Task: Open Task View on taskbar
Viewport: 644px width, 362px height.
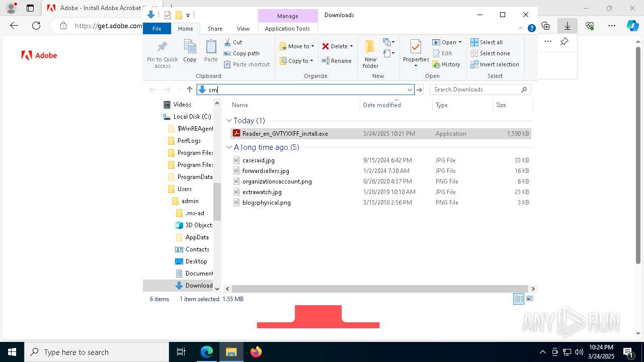Action: pos(181,352)
